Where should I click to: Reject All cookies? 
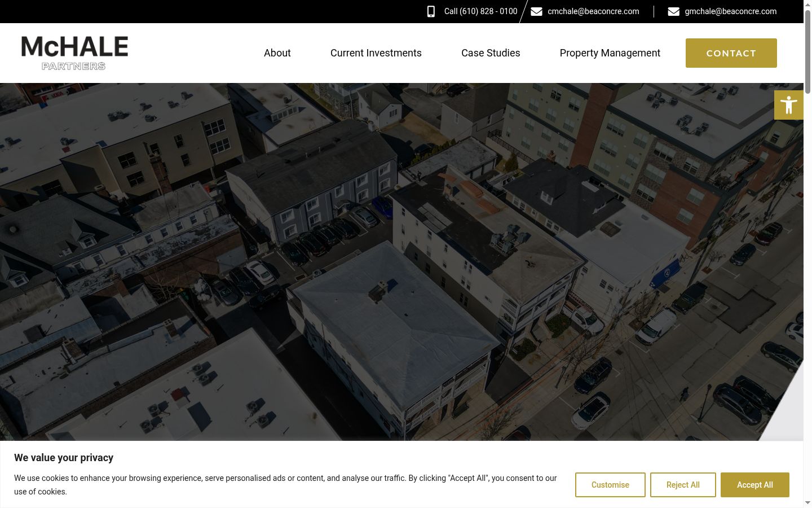pyautogui.click(x=683, y=485)
